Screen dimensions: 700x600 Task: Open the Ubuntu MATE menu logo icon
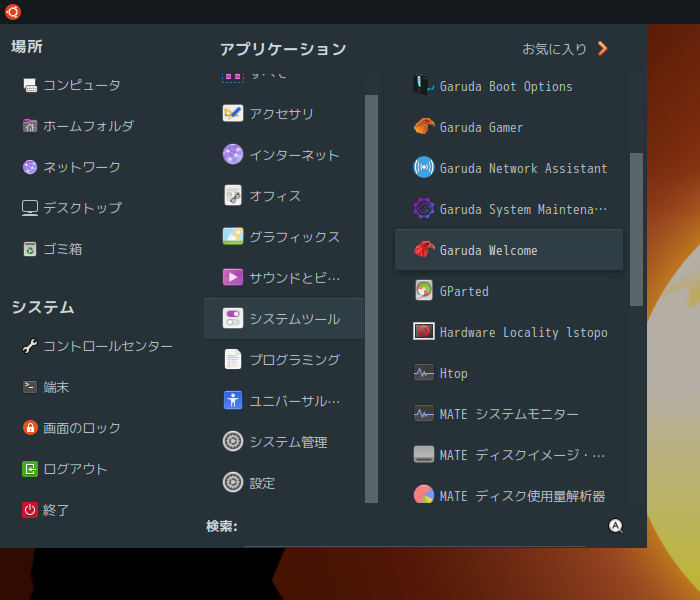click(13, 12)
